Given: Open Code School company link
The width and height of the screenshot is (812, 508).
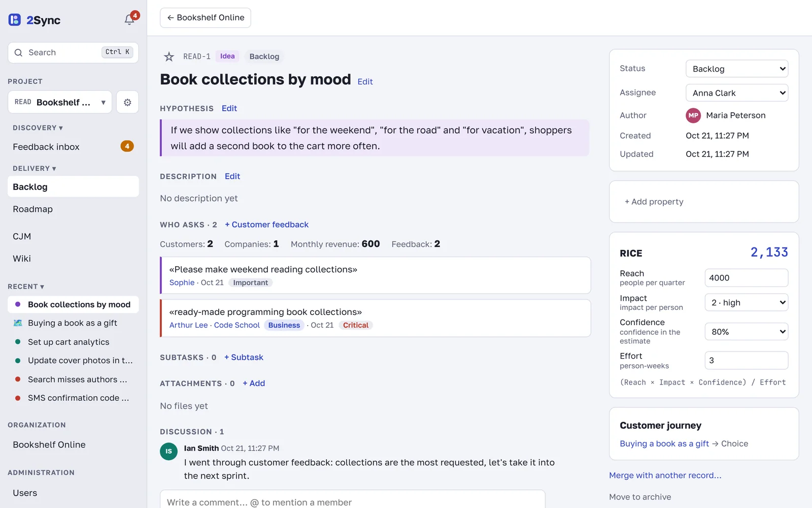Looking at the screenshot, I should click(236, 325).
